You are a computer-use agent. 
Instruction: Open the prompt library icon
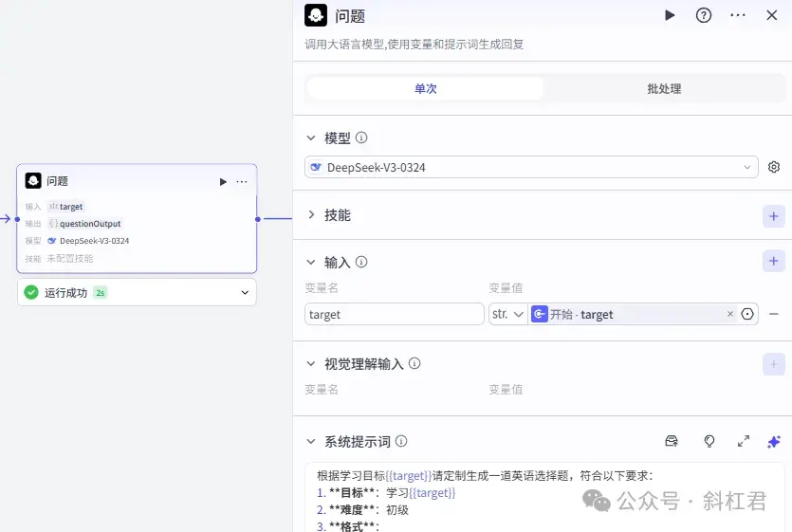pos(672,441)
